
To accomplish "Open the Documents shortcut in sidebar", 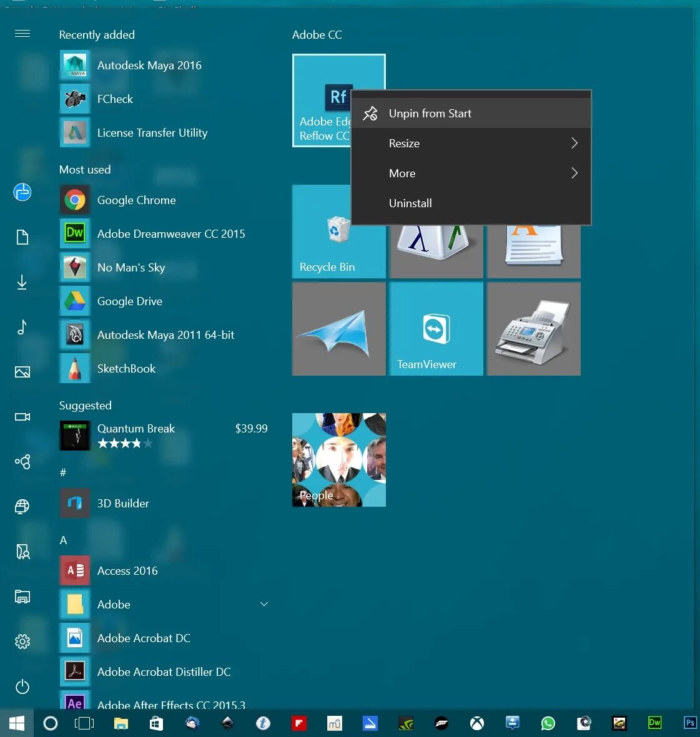I will [x=22, y=237].
